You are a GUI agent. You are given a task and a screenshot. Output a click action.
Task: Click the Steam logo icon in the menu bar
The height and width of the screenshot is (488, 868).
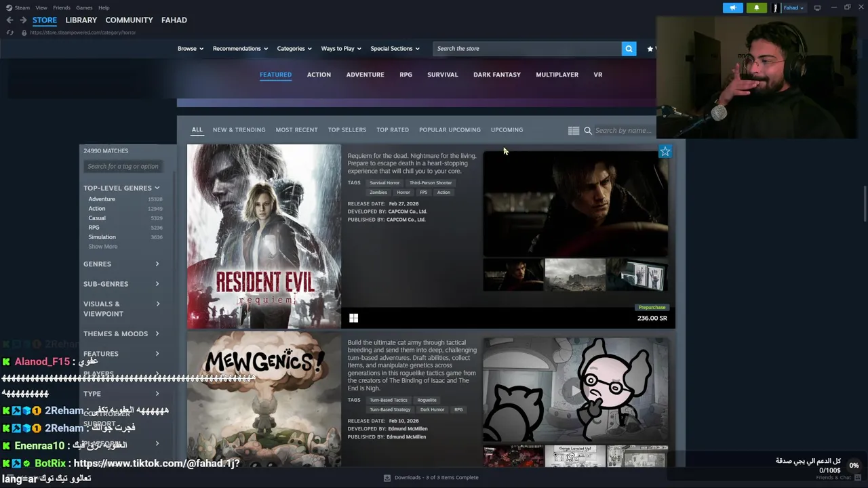9,7
